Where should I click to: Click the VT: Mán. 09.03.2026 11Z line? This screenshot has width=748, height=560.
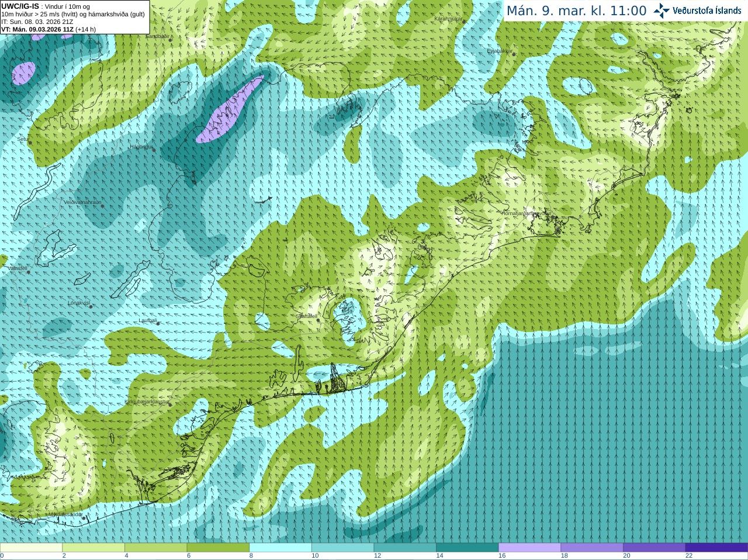point(49,29)
